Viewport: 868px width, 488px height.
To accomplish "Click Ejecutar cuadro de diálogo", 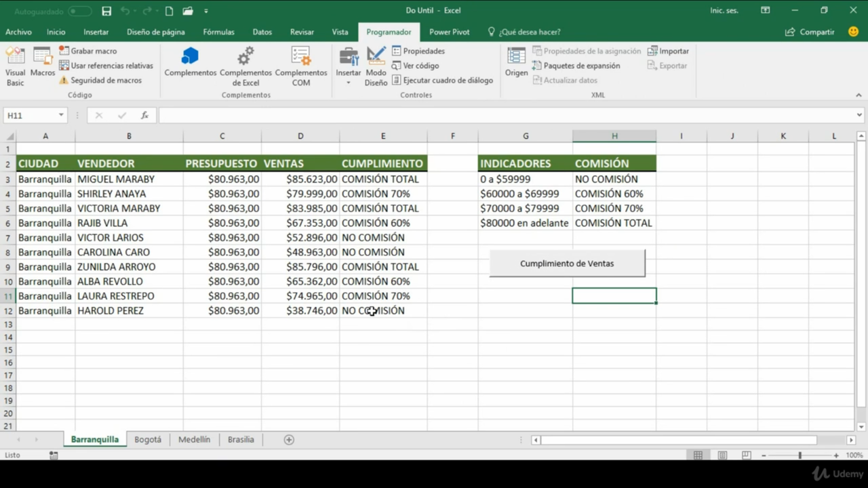I will pyautogui.click(x=442, y=80).
